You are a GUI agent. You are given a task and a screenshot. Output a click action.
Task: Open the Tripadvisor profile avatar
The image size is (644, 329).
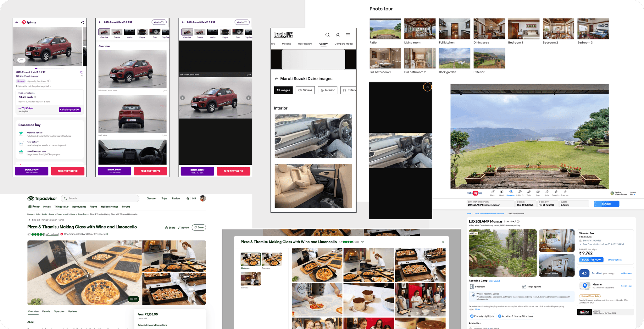(x=203, y=198)
